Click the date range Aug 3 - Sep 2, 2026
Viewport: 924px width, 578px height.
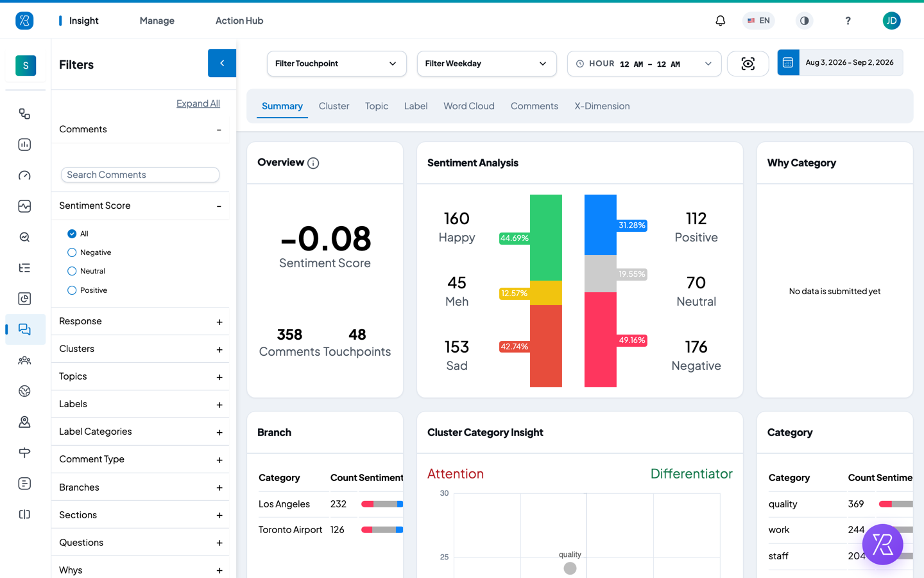click(850, 62)
